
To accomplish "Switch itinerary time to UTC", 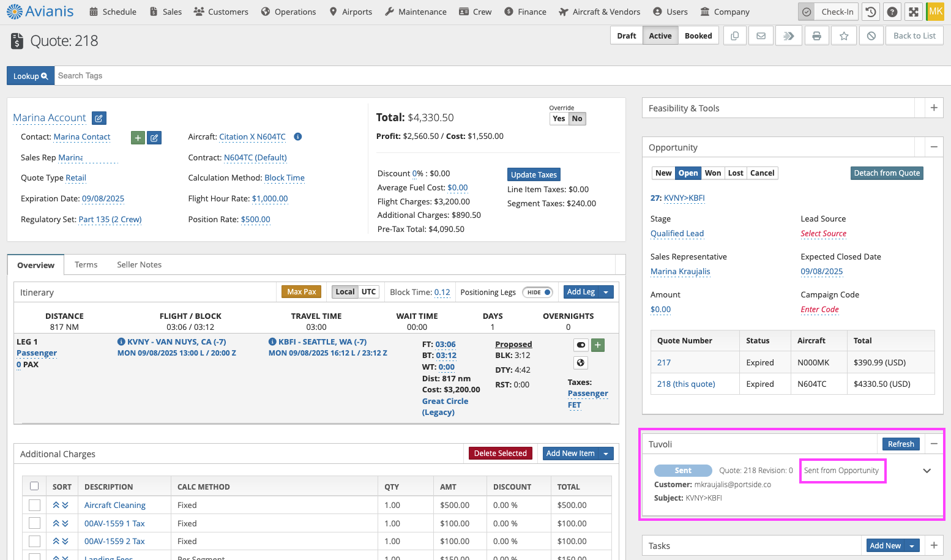I will (368, 292).
